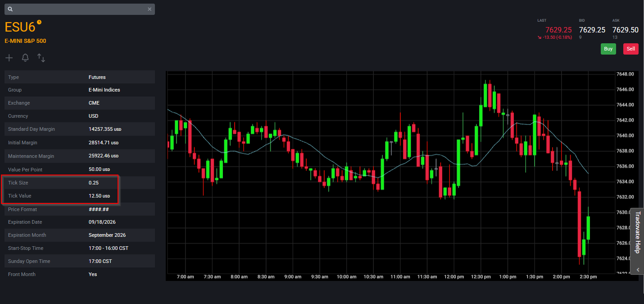Click the search magnifier icon

(10, 9)
